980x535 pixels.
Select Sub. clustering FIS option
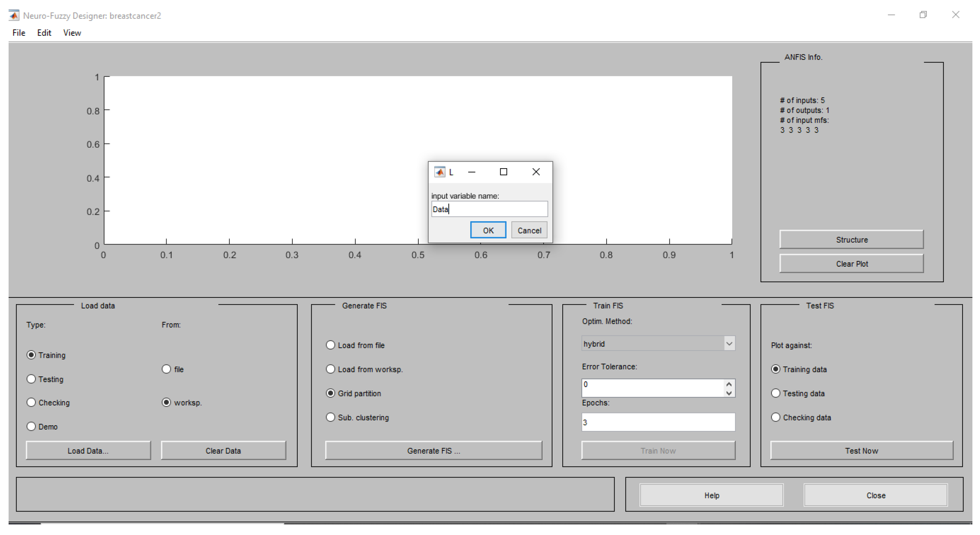point(331,417)
